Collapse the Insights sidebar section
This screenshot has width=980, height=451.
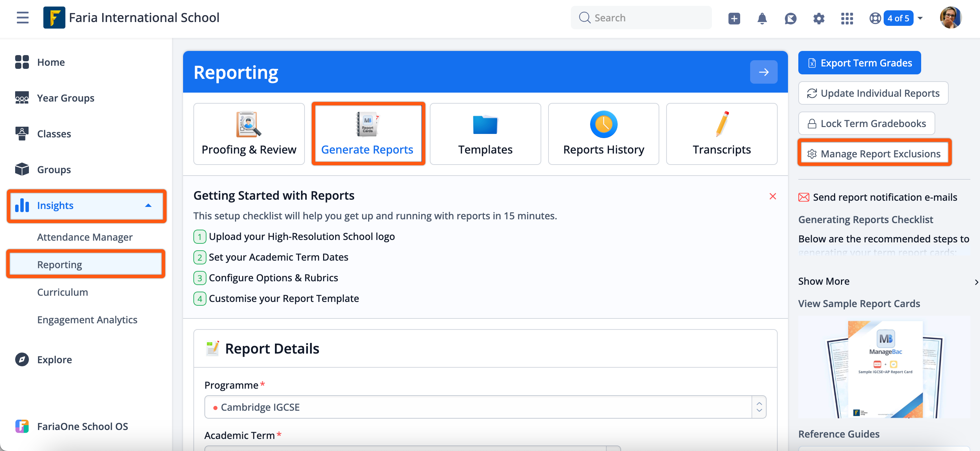coord(148,206)
